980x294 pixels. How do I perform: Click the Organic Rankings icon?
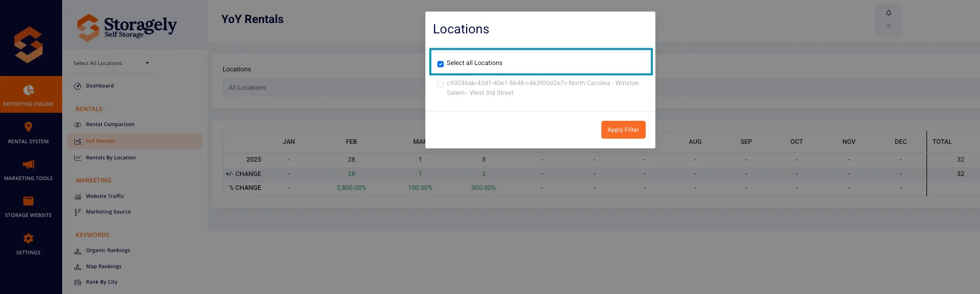(78, 251)
